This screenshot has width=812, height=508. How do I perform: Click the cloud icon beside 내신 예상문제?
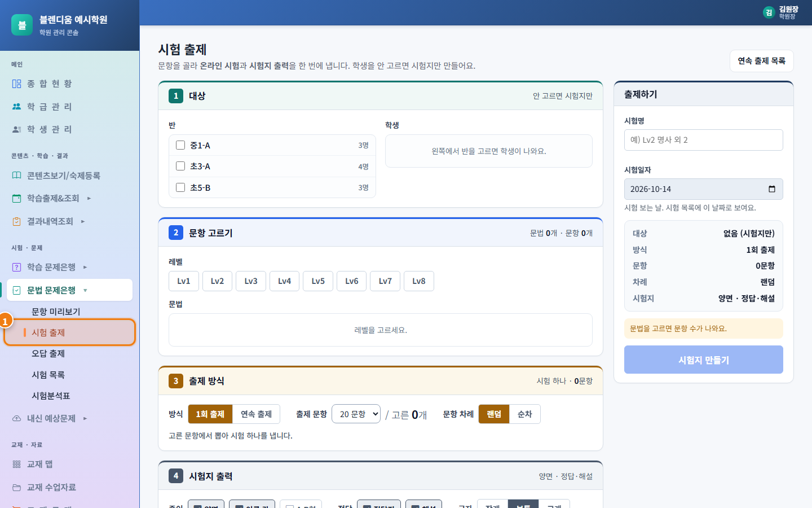[x=16, y=418]
